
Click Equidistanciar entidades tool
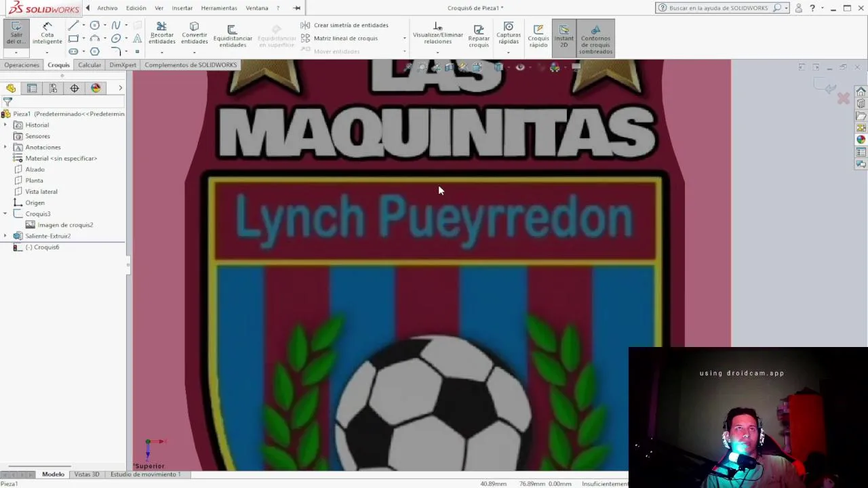233,37
